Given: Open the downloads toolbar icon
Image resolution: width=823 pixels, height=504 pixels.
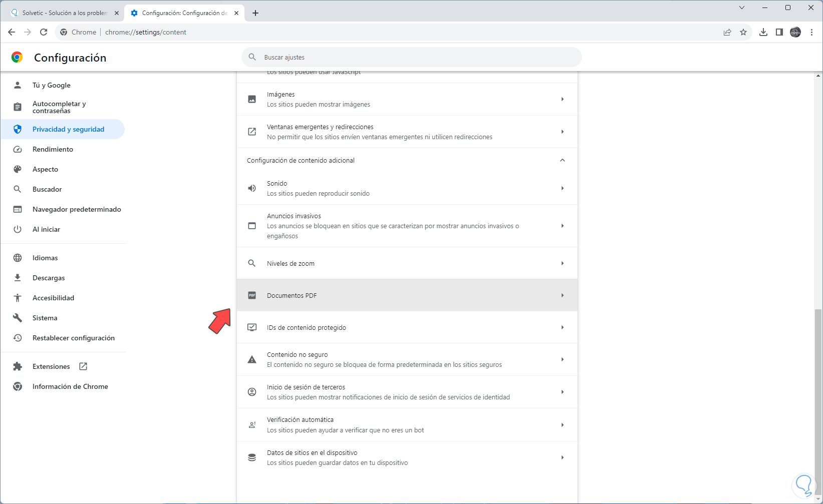Looking at the screenshot, I should click(763, 32).
